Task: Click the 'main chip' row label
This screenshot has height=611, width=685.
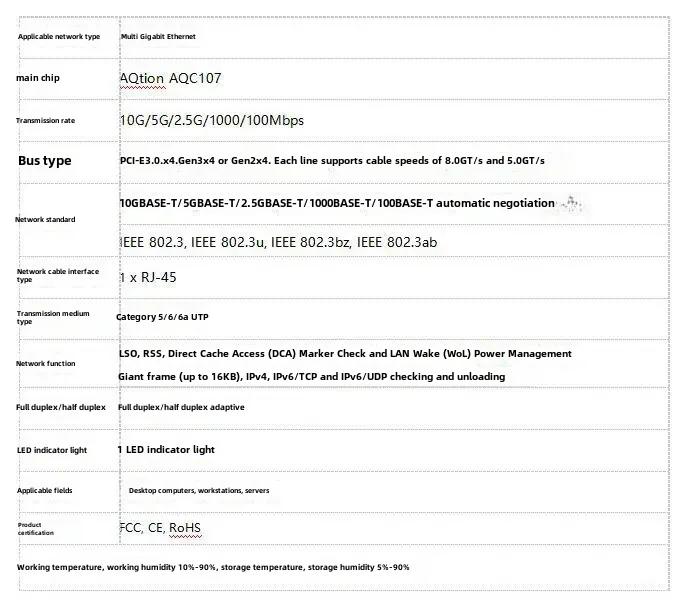Action: coord(38,78)
